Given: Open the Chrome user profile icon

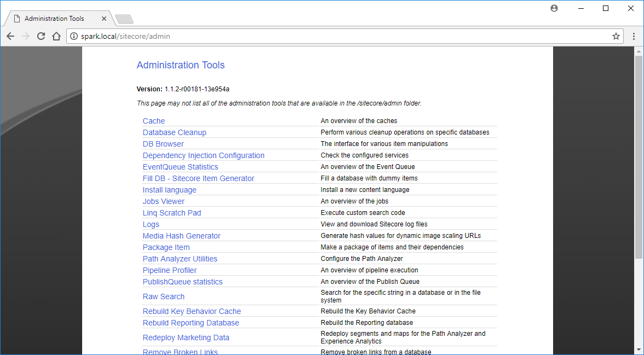Looking at the screenshot, I should (554, 8).
